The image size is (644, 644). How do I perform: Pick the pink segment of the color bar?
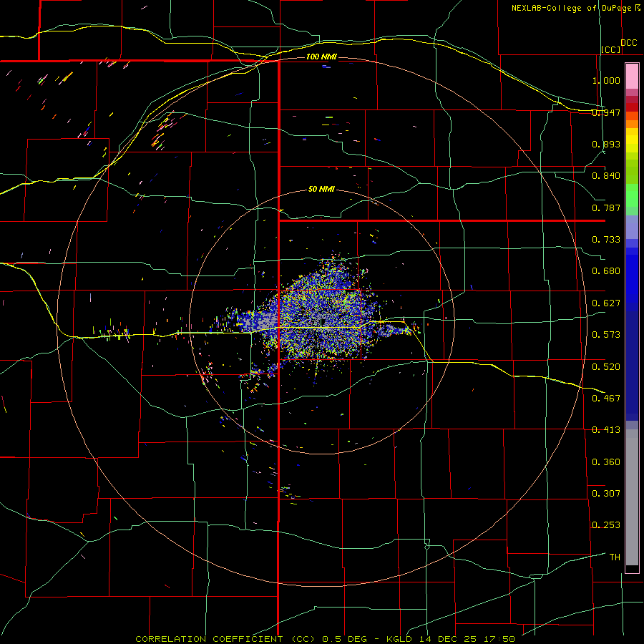(632, 77)
